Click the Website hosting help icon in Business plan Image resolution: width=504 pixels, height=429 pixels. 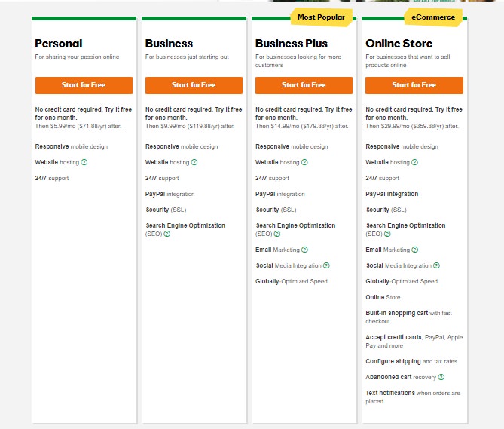pos(194,162)
